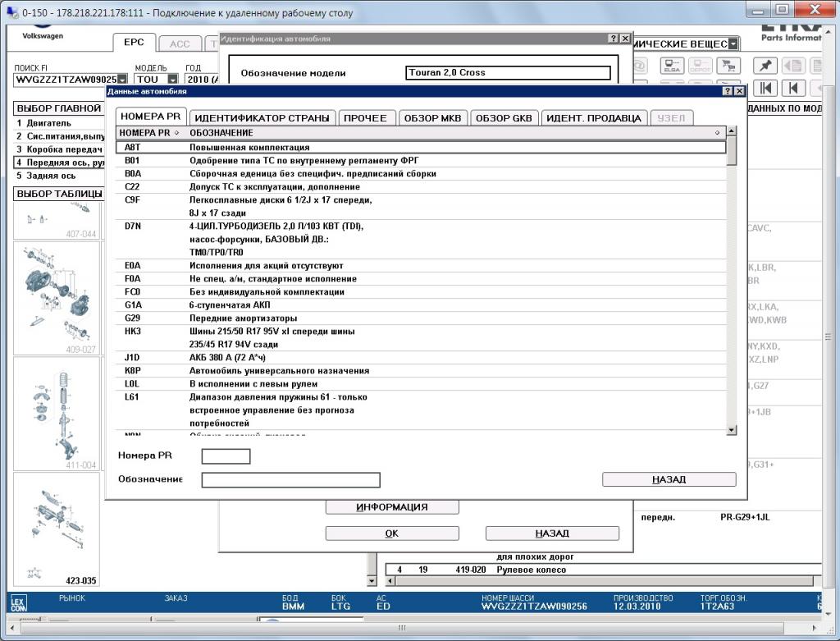Screen dimensions: 840x641
Task: Select main group 4 Передняя ось
Action: (59, 163)
